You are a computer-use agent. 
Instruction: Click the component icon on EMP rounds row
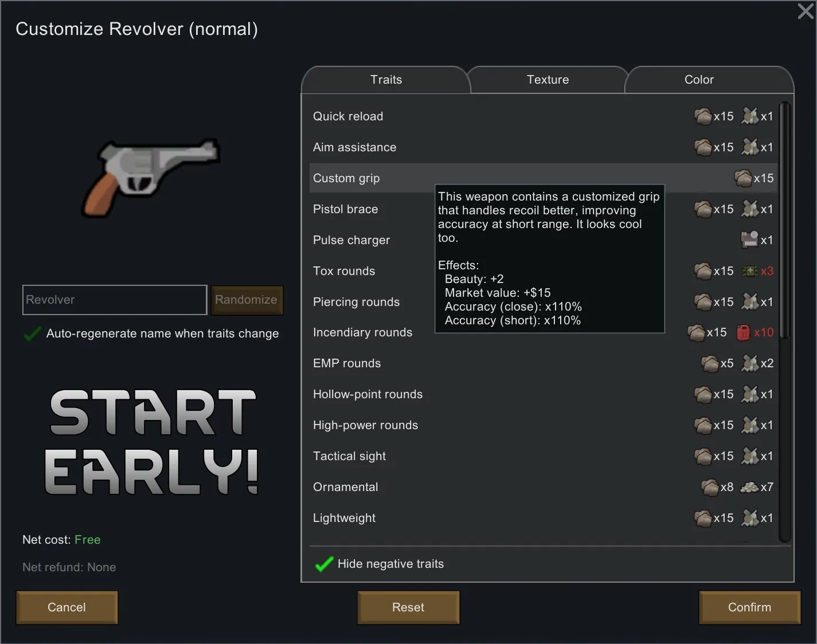pyautogui.click(x=749, y=363)
